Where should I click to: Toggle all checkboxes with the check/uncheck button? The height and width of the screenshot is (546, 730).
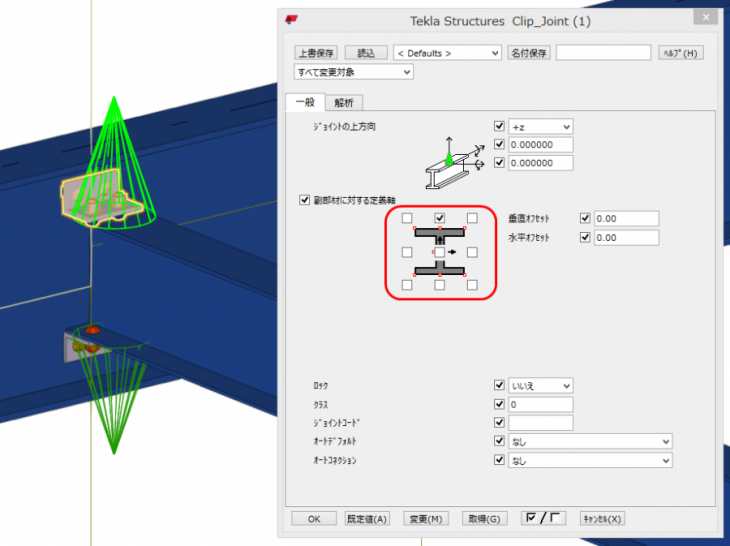543,518
